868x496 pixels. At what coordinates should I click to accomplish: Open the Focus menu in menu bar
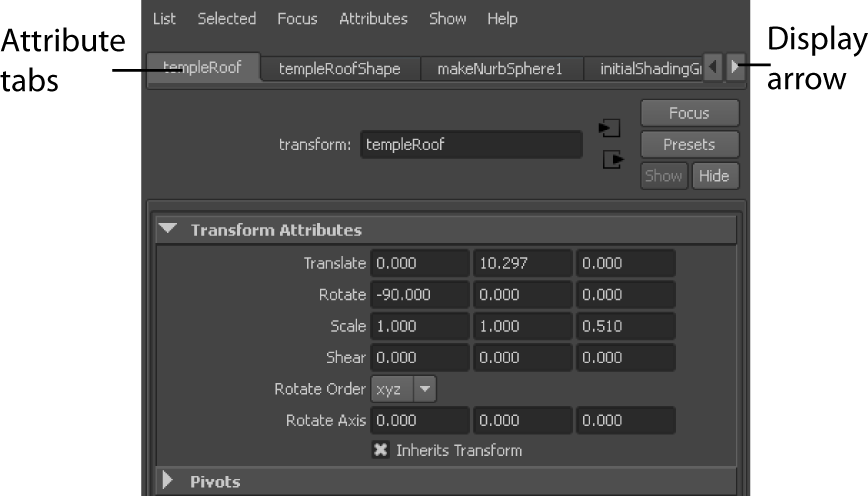pos(297,19)
